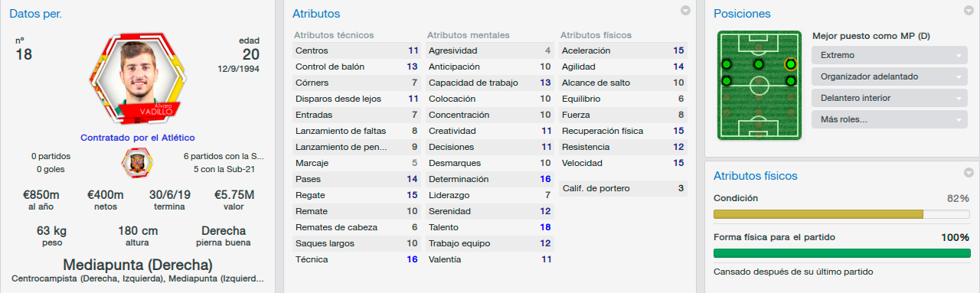980x293 pixels.
Task: Open the Atributos panel options arrow
Action: (x=685, y=11)
